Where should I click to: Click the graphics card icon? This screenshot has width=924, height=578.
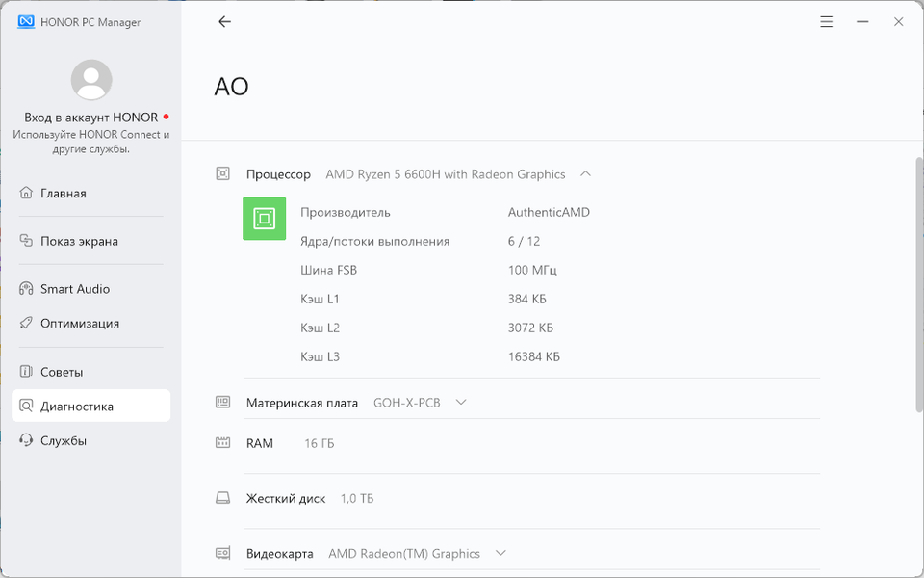tap(223, 554)
